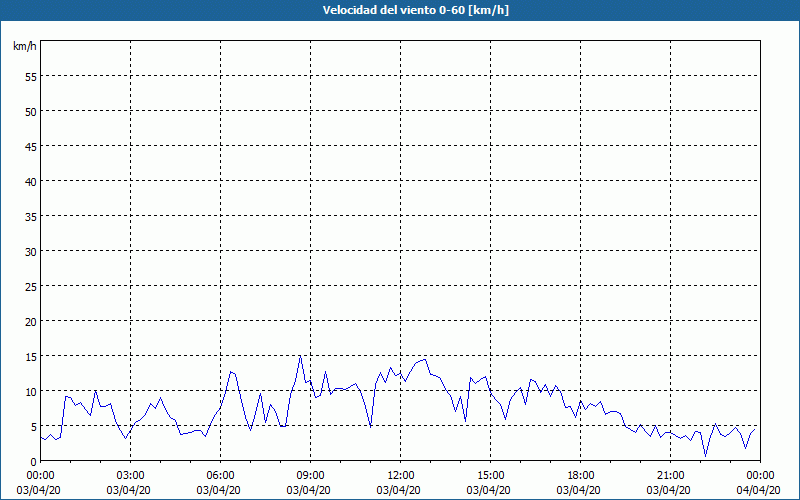Select the 06:00 time label on x-axis
The width and height of the screenshot is (800, 500).
coord(220,475)
